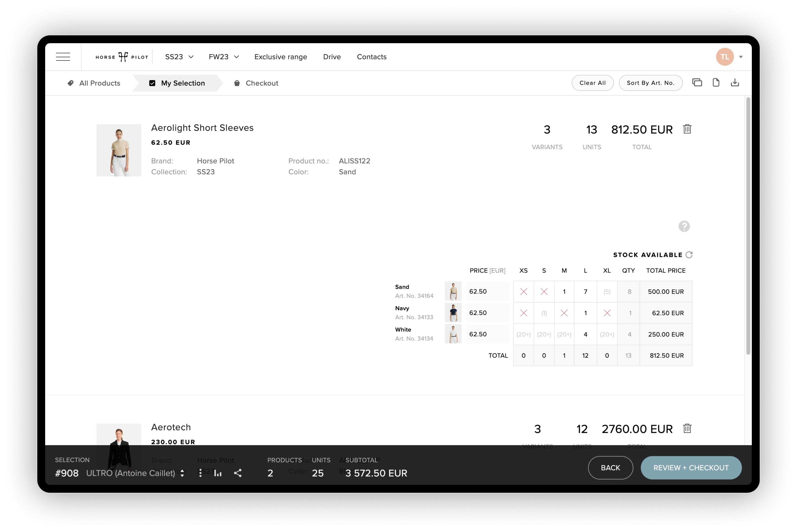Refresh stock available
Viewport: 797px width, 532px height.
pyautogui.click(x=689, y=255)
